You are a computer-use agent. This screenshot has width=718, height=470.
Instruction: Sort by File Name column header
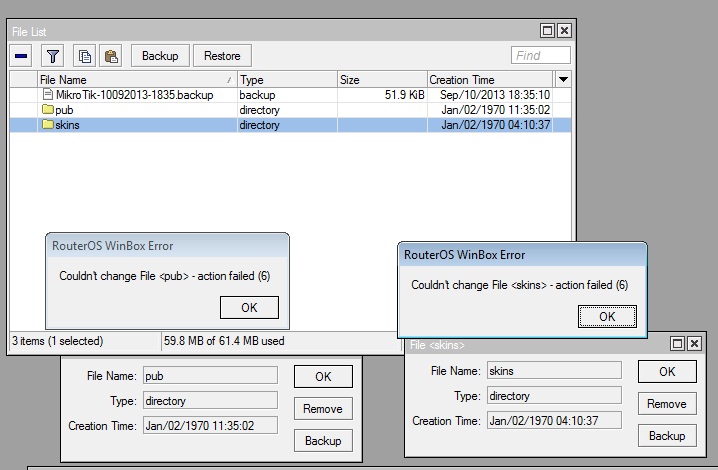tap(137, 79)
